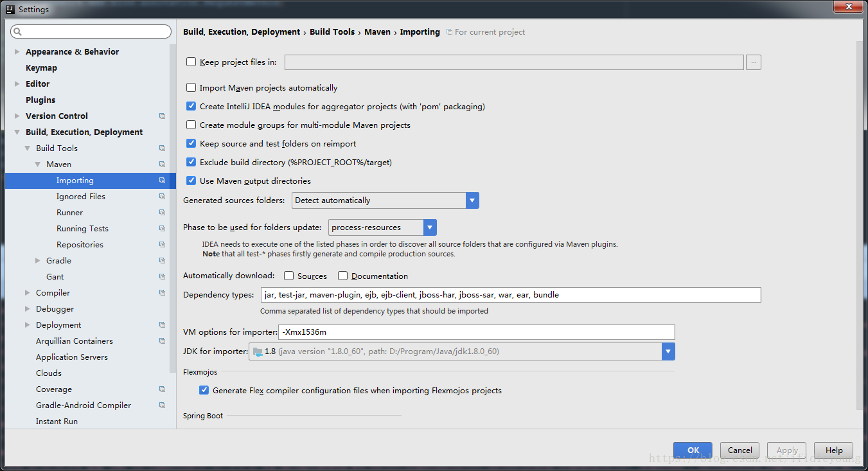This screenshot has height=471, width=868.
Task: Open the 'JDK for importer' dropdown
Action: tap(668, 351)
